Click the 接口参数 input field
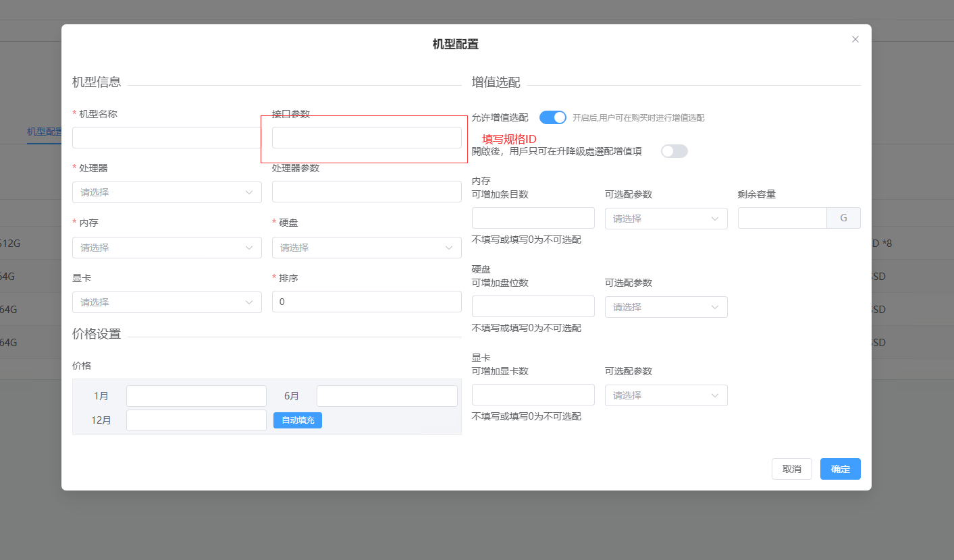The width and height of the screenshot is (954, 560). point(367,138)
